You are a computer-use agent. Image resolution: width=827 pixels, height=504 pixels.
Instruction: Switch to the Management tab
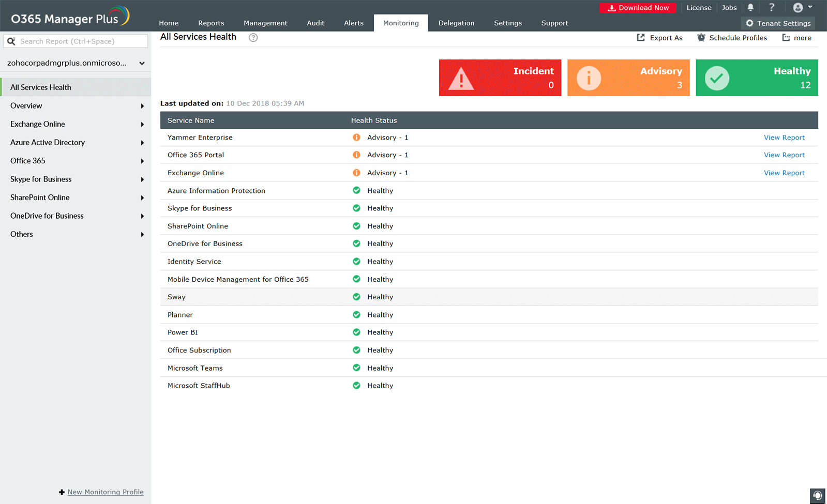[265, 23]
